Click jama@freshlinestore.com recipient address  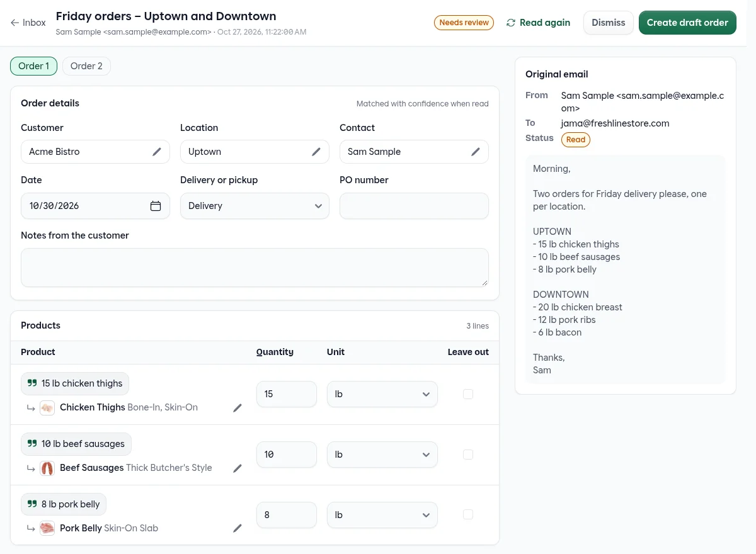click(615, 123)
